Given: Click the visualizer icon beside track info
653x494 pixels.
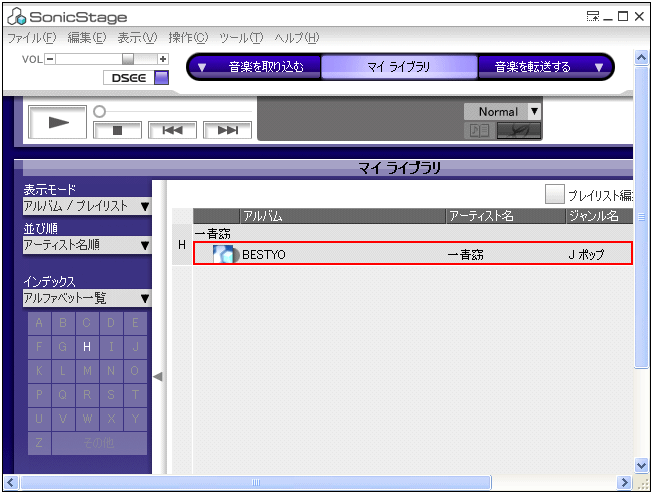Looking at the screenshot, I should [518, 131].
